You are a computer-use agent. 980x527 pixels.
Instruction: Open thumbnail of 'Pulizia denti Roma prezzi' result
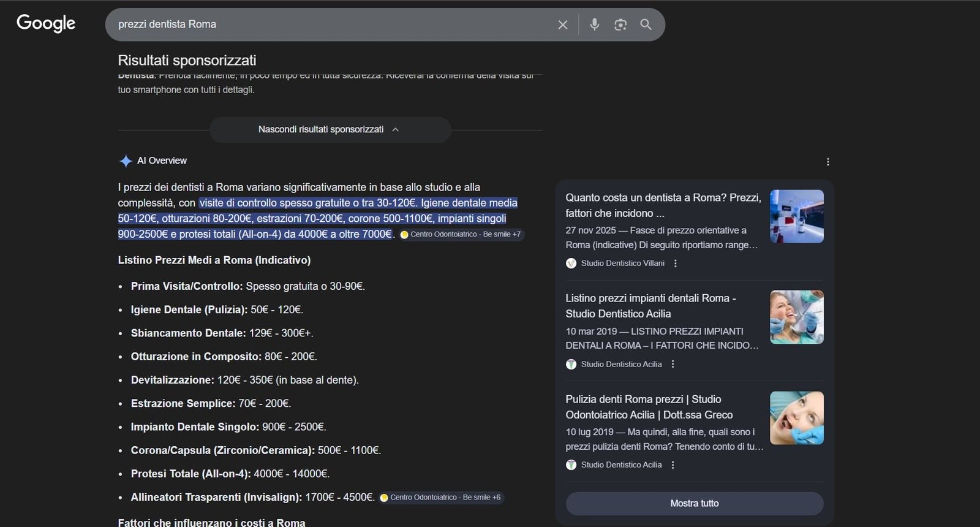(797, 418)
